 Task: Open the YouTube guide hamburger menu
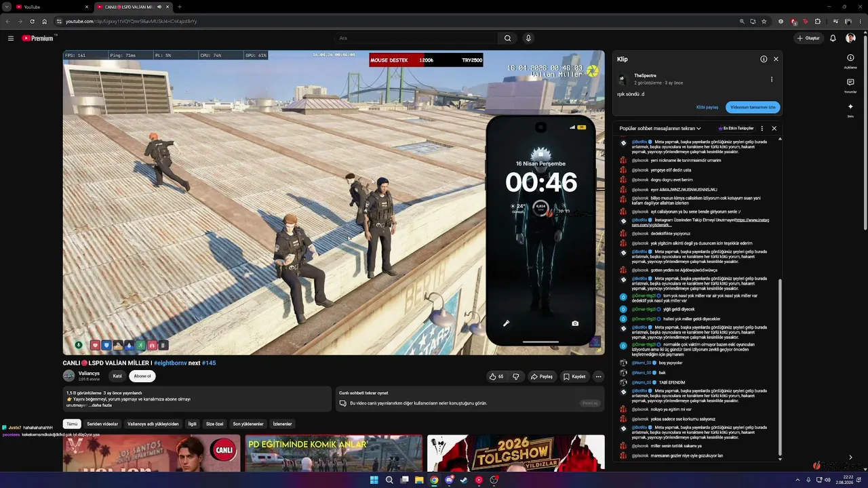coord(11,38)
